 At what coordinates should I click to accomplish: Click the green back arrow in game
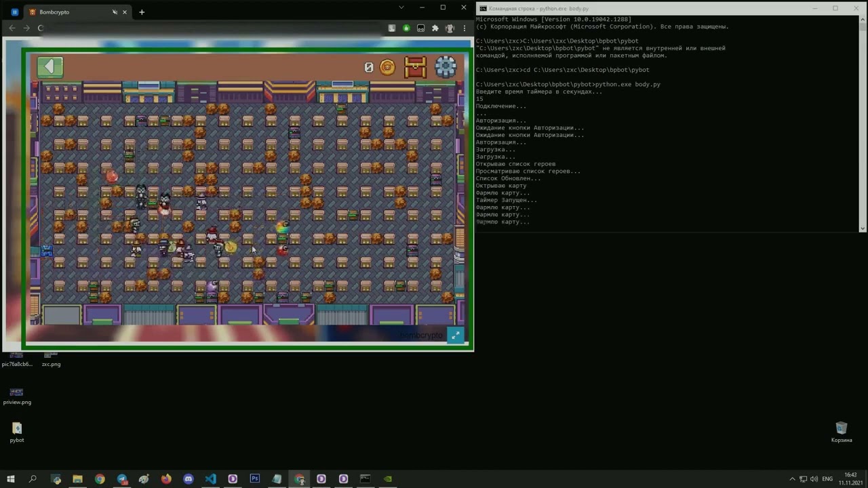click(50, 66)
